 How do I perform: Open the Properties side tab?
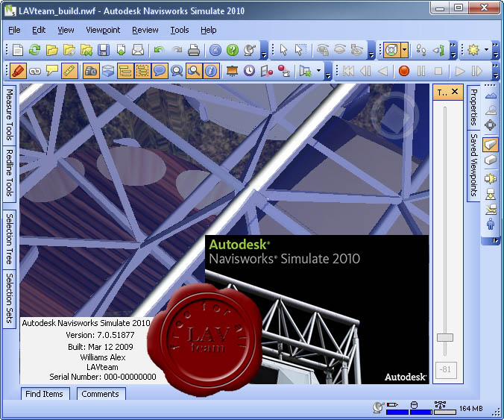473,107
